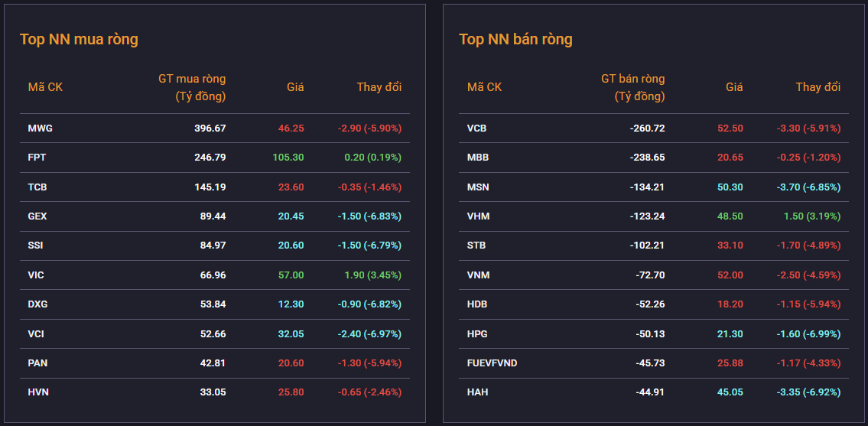This screenshot has height=426, width=868.
Task: Select the MSN stock symbol
Action: click(x=478, y=187)
